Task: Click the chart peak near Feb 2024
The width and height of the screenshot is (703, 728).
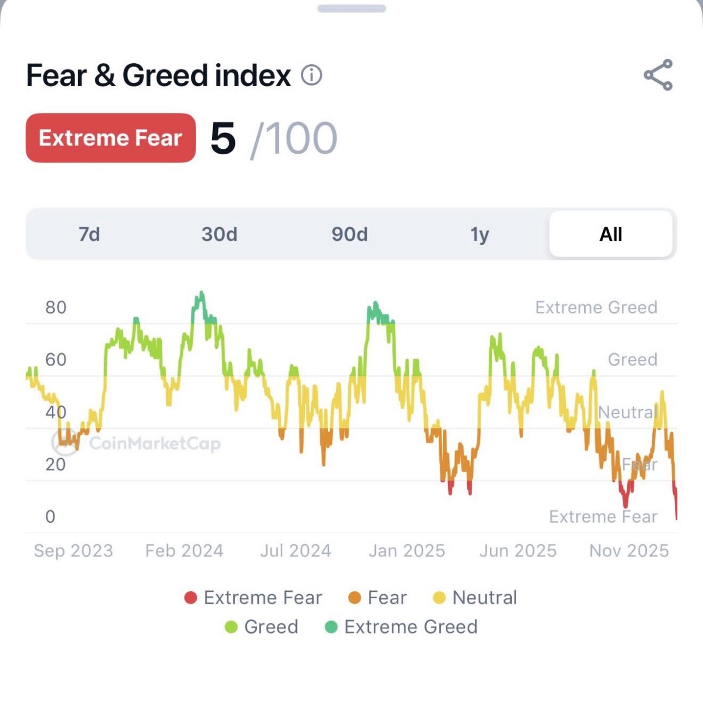Action: click(202, 293)
